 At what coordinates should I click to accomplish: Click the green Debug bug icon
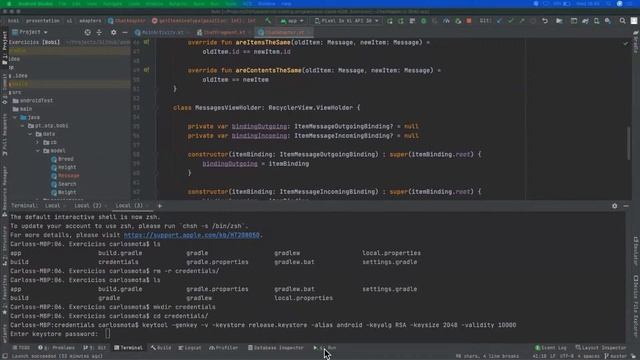click(x=423, y=21)
